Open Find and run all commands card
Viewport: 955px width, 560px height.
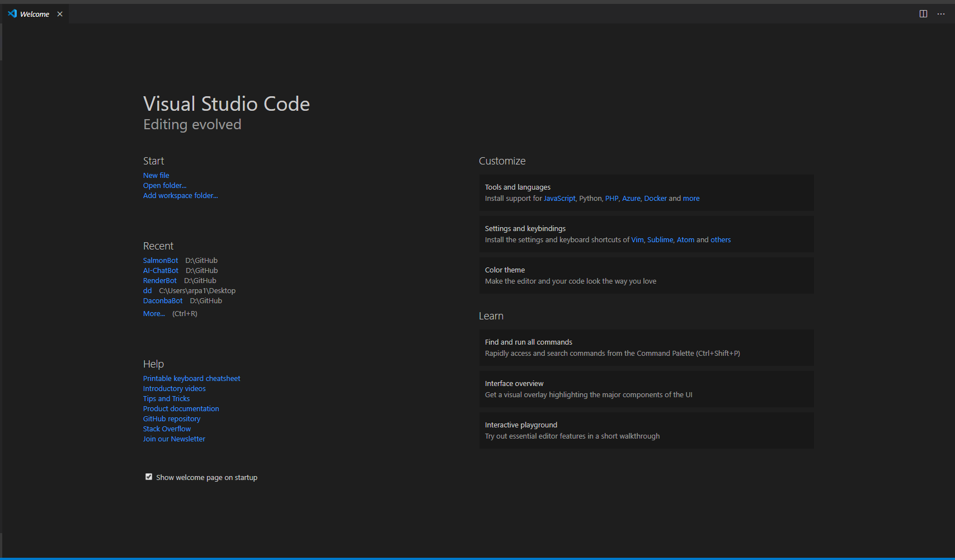click(646, 347)
